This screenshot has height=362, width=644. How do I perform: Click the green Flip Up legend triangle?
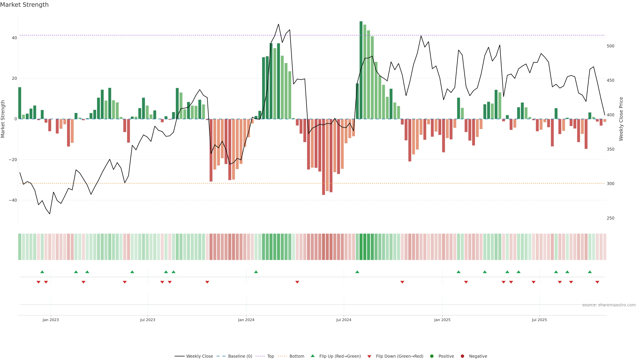[312, 356]
